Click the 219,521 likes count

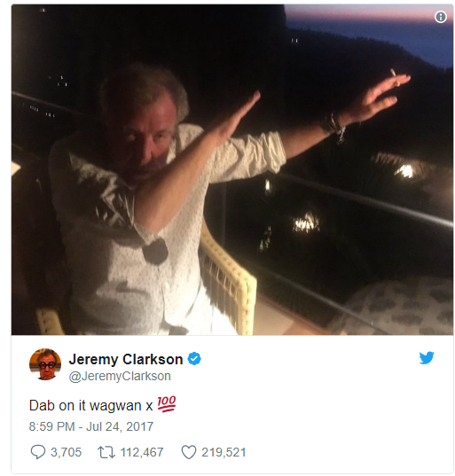224,452
